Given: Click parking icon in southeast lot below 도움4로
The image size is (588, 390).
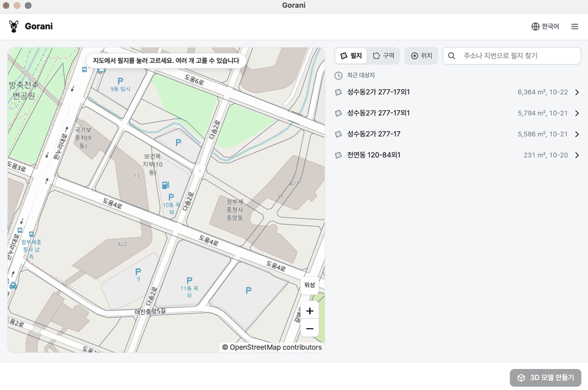Looking at the screenshot, I should [x=248, y=291].
